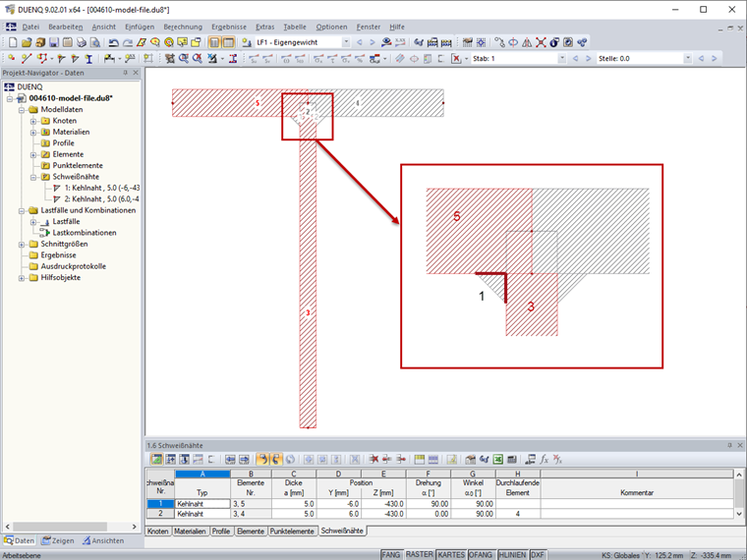Image resolution: width=747 pixels, height=560 pixels.
Task: Click the mirror triangles icon
Action: (527, 42)
